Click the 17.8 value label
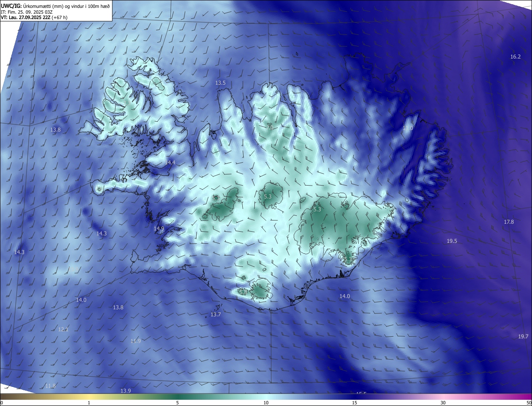 509,222
